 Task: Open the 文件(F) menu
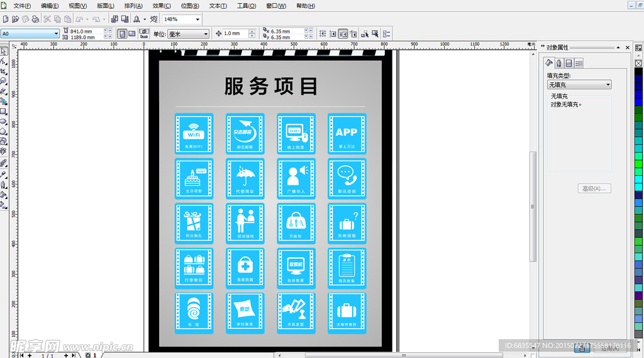click(x=22, y=6)
